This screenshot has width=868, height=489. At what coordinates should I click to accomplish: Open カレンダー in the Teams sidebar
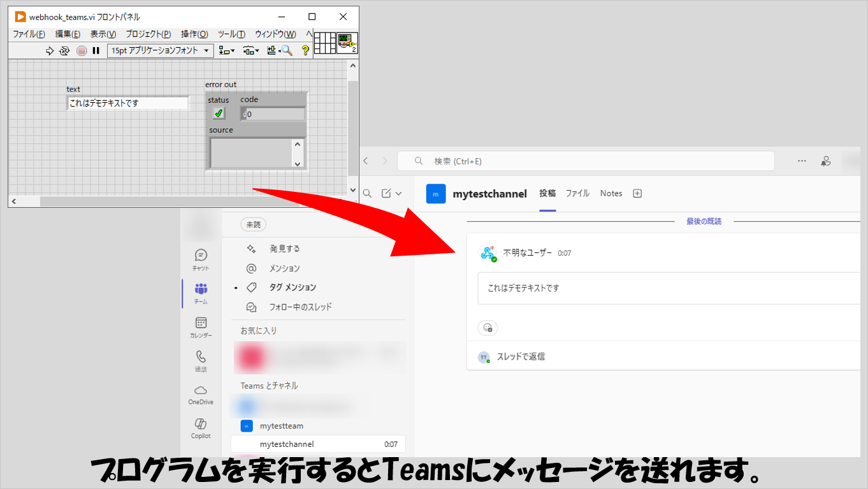[x=201, y=327]
